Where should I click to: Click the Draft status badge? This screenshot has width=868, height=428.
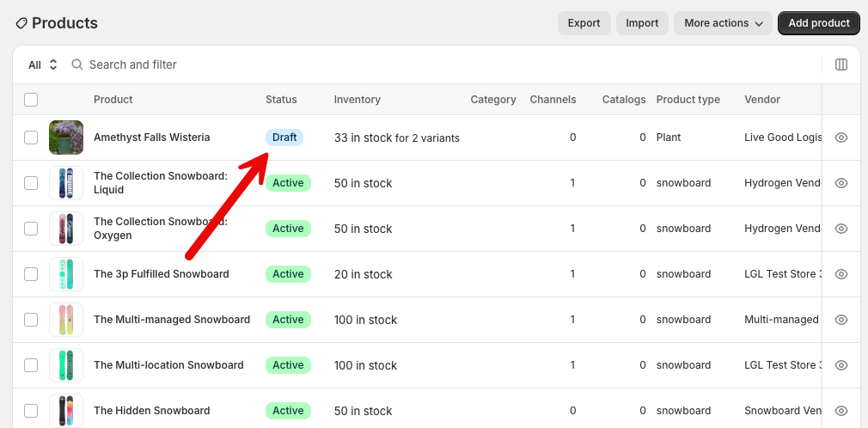tap(284, 138)
